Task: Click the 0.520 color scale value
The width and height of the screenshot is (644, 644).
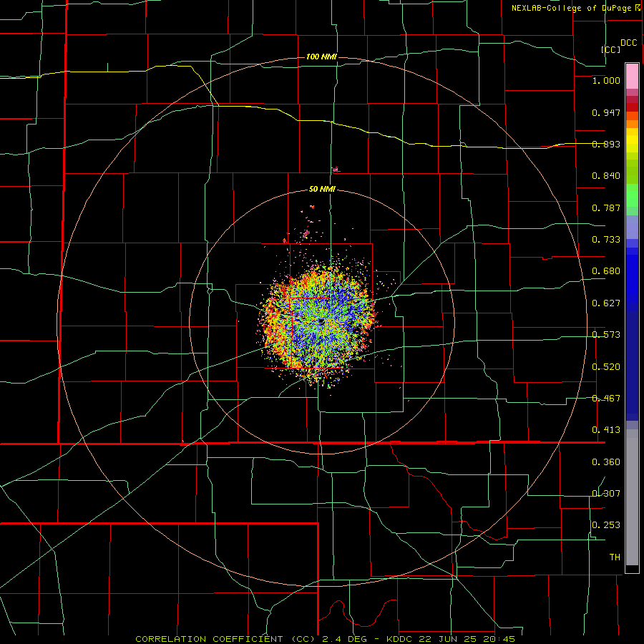Action: [x=606, y=367]
